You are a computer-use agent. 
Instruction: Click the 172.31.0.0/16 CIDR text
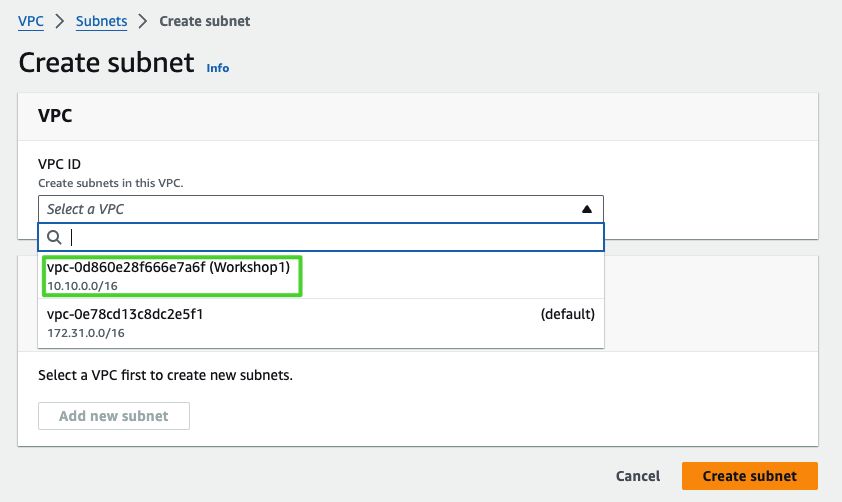[86, 333]
